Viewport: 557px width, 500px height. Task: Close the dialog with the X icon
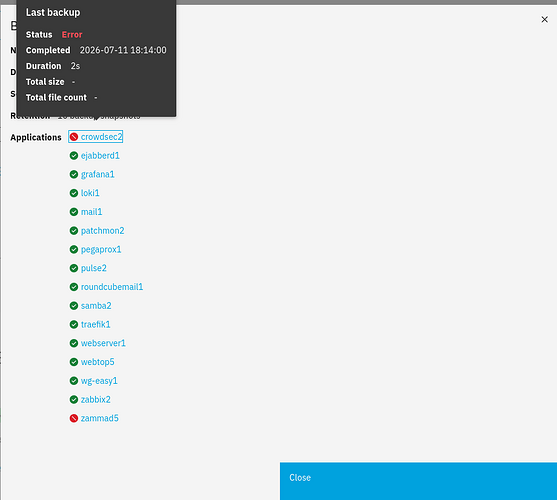tap(544, 20)
